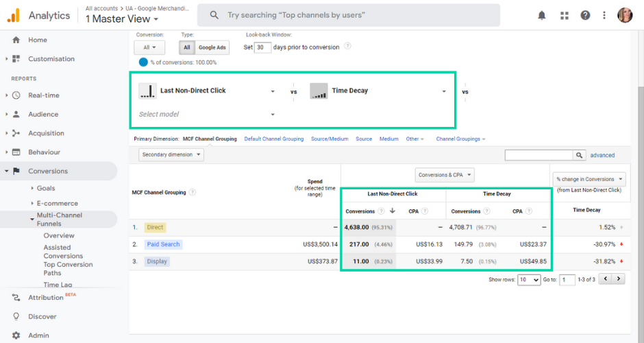The image size is (644, 343).
Task: Click Last Non-Direct Click CPA help icon
Action: (425, 211)
